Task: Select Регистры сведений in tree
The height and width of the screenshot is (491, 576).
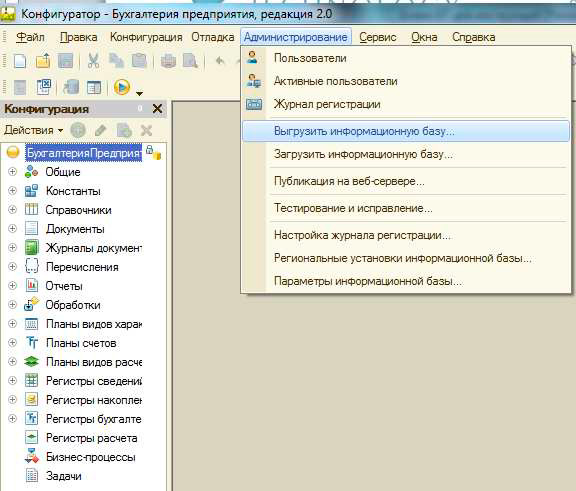Action: click(94, 381)
